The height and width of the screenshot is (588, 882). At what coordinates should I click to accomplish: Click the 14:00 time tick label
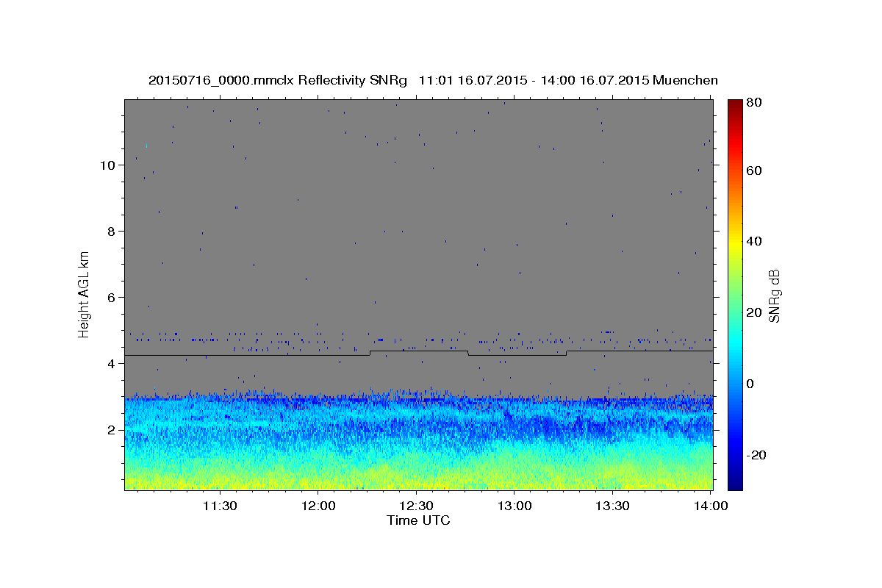pos(711,506)
